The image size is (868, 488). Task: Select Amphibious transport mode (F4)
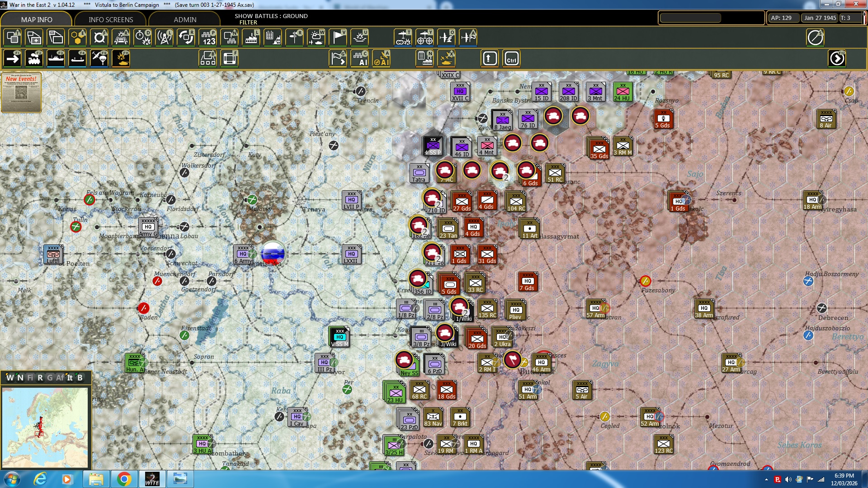click(x=78, y=59)
